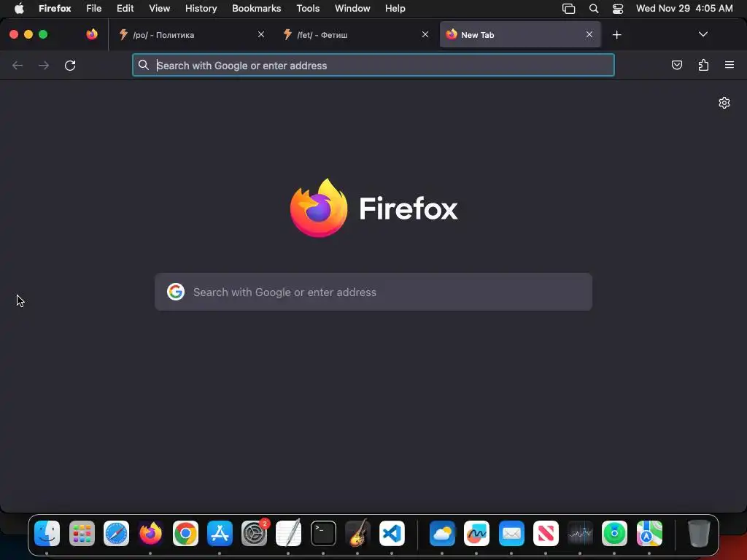Viewport: 747px width, 560px height.
Task: Expand the list all tabs chevron
Action: pyautogui.click(x=703, y=34)
